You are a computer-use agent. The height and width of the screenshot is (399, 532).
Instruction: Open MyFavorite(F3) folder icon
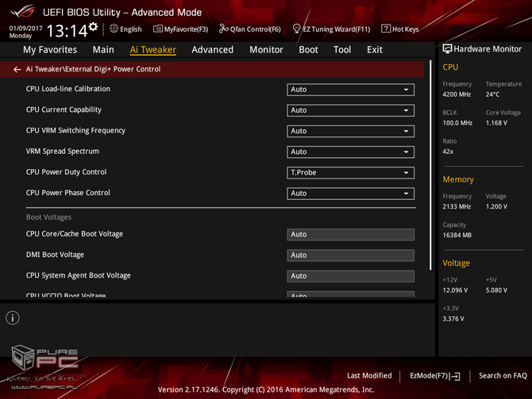(158, 29)
